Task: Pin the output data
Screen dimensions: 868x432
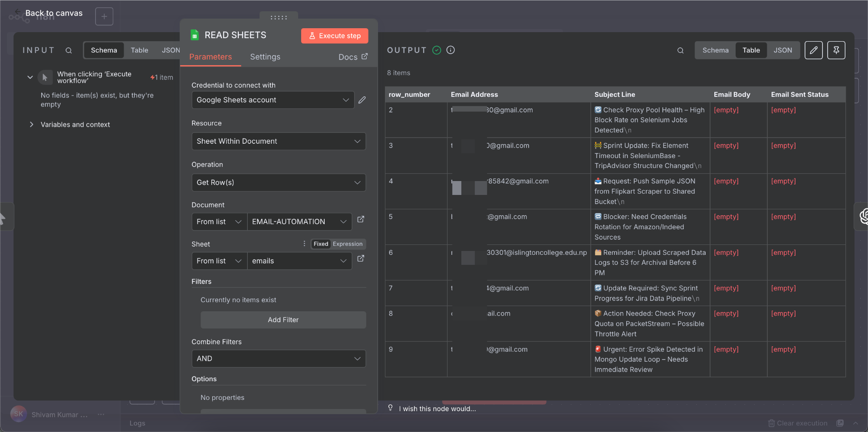Action: 836,50
